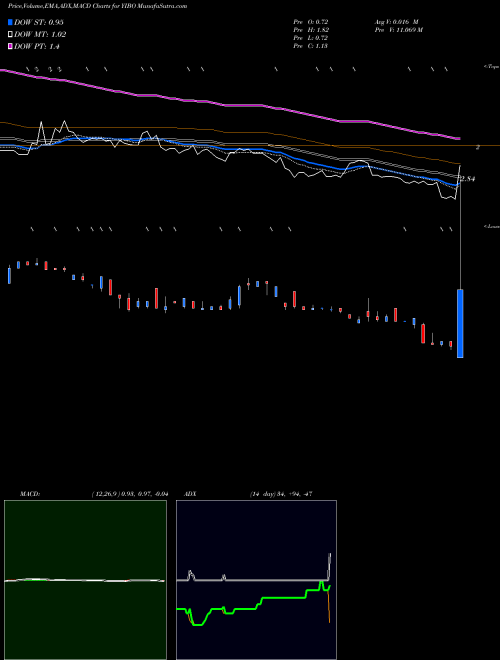Click the Lows marker label at right
This screenshot has height=660, width=500.
(491, 226)
